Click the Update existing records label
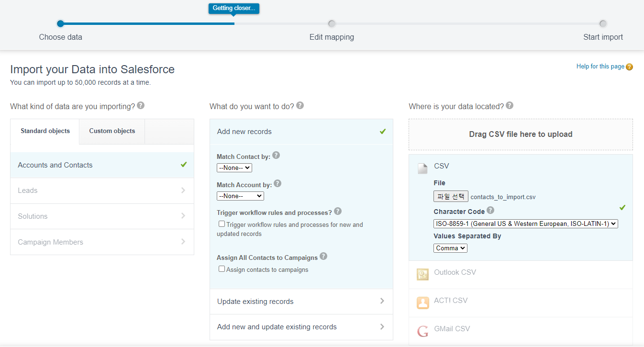Screen dimensions: 644x347 click(x=255, y=302)
